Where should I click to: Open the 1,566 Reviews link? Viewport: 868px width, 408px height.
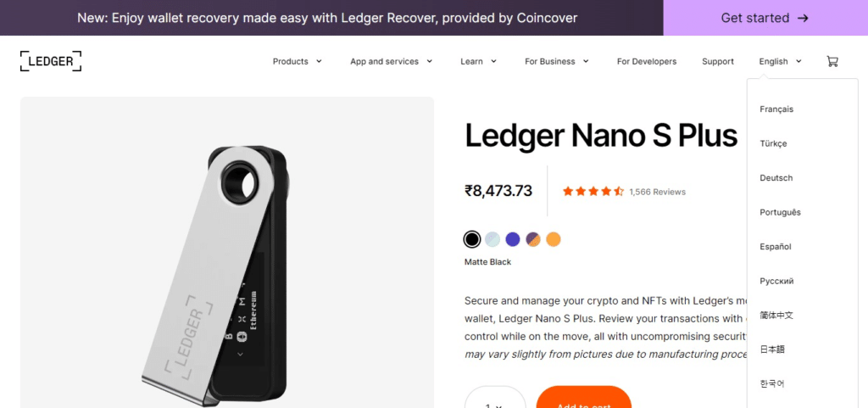pos(657,192)
